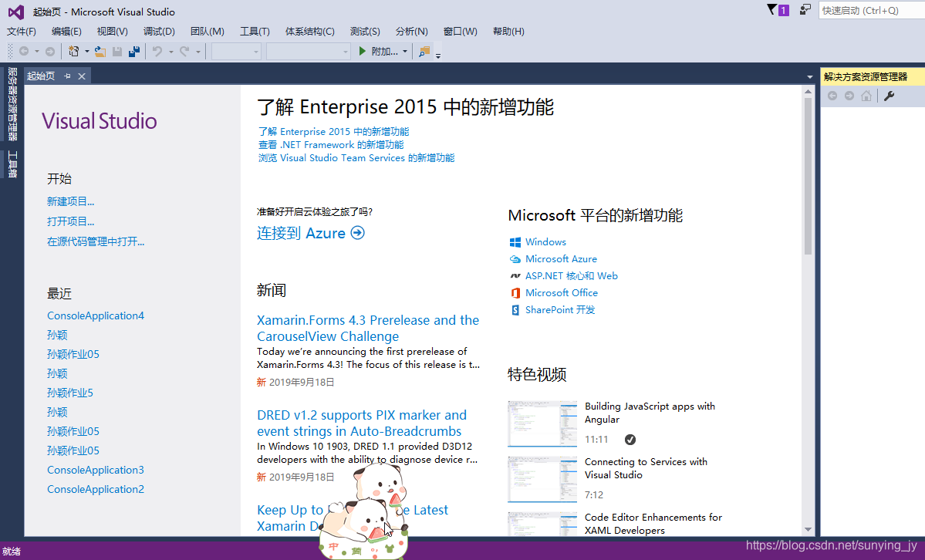Click the New Project toolbar icon
This screenshot has height=560, width=925.
click(74, 52)
